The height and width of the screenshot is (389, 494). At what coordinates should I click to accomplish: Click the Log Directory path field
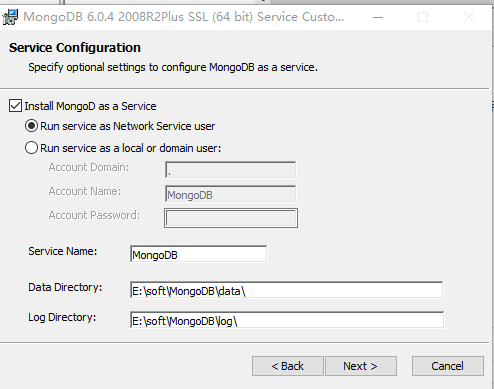pos(287,320)
